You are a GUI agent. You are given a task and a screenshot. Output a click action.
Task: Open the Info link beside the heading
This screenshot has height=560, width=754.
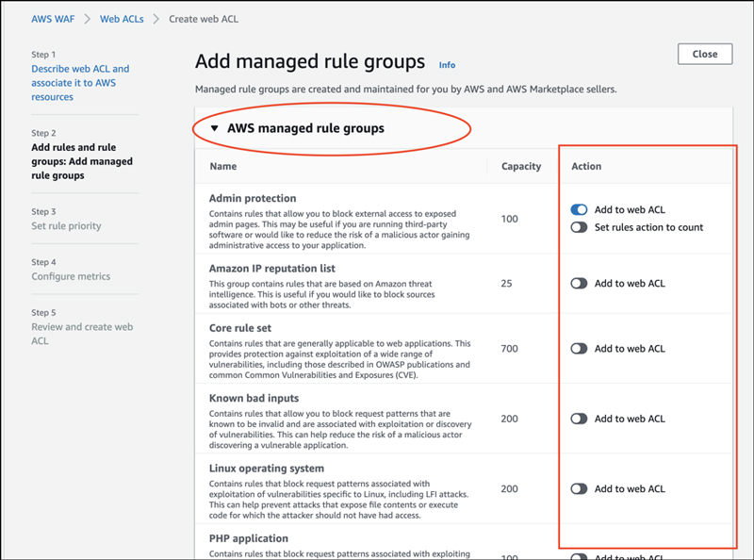(447, 65)
